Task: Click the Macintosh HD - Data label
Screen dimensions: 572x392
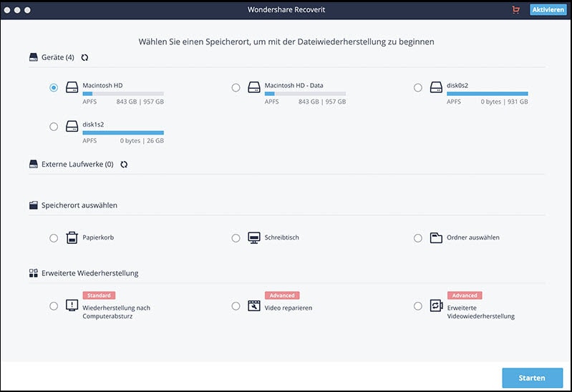Action: pos(294,85)
